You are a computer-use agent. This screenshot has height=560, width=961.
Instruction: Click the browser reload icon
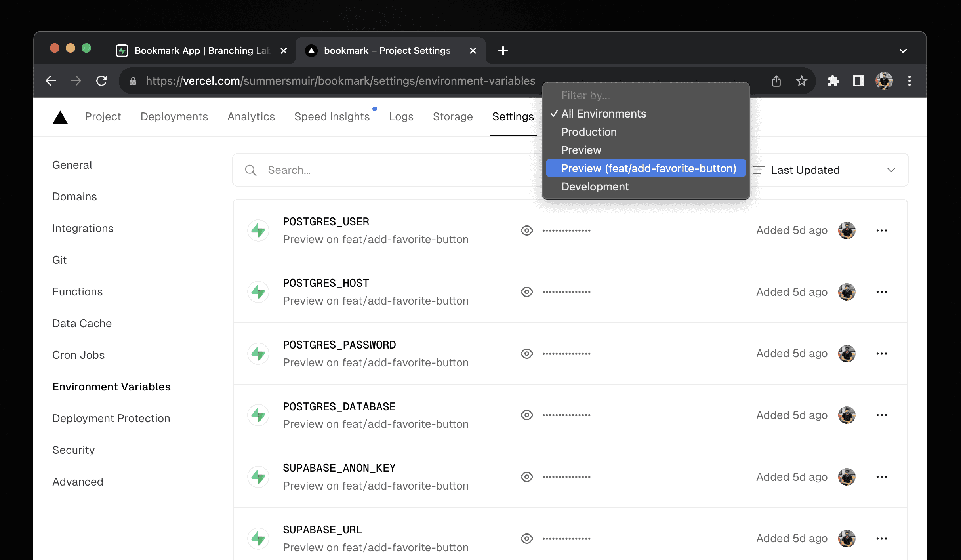pyautogui.click(x=102, y=81)
